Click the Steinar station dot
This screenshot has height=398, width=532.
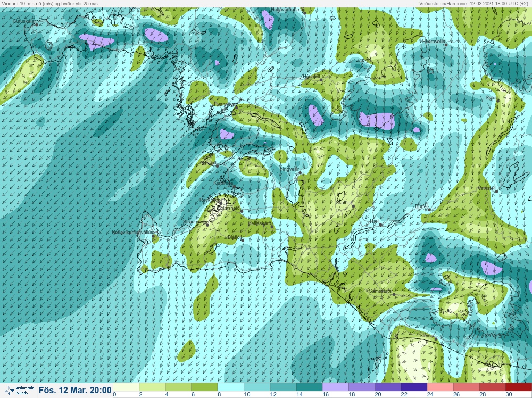pyautogui.click(x=436, y=338)
